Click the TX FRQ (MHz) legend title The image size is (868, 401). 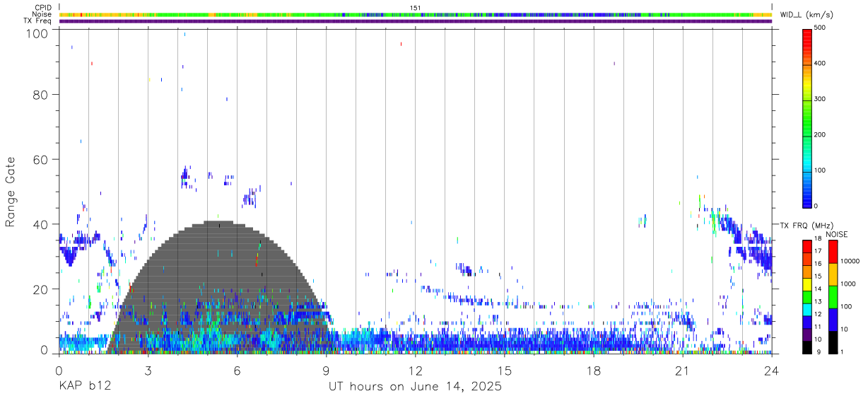click(809, 226)
